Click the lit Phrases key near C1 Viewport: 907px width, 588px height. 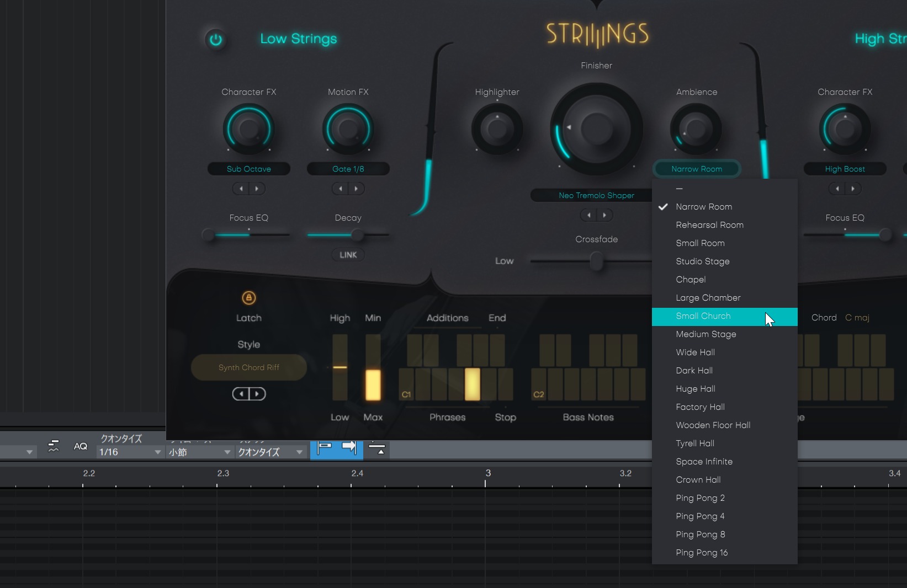tap(473, 384)
